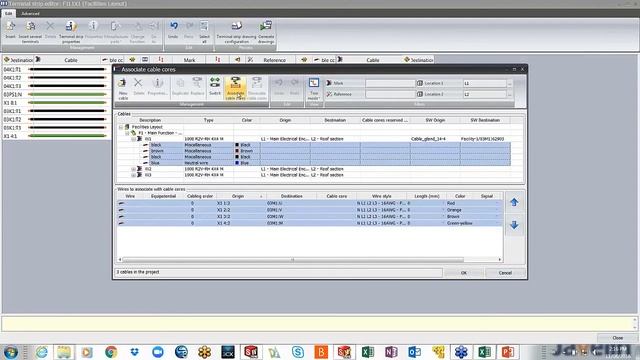The height and width of the screenshot is (360, 640).
Task: Open PowerPoint from the Windows taskbar
Action: coord(507,351)
